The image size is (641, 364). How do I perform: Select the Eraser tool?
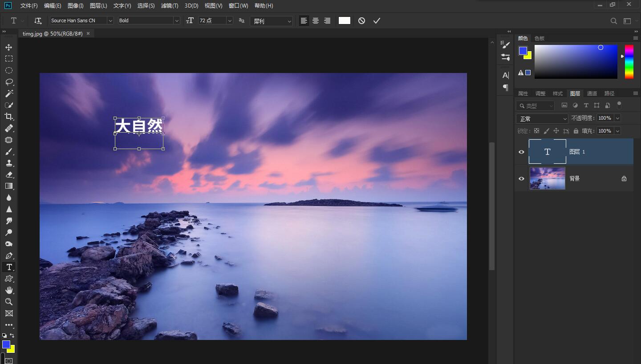point(8,174)
